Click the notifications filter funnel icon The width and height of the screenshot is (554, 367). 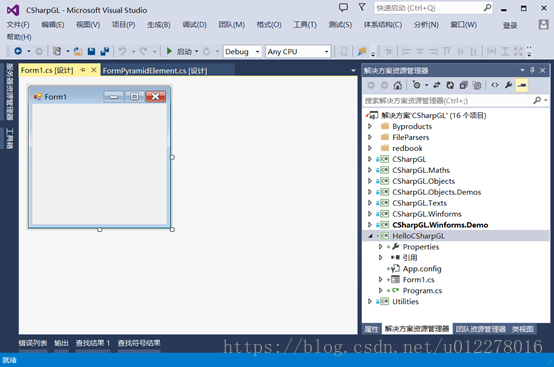tap(362, 7)
